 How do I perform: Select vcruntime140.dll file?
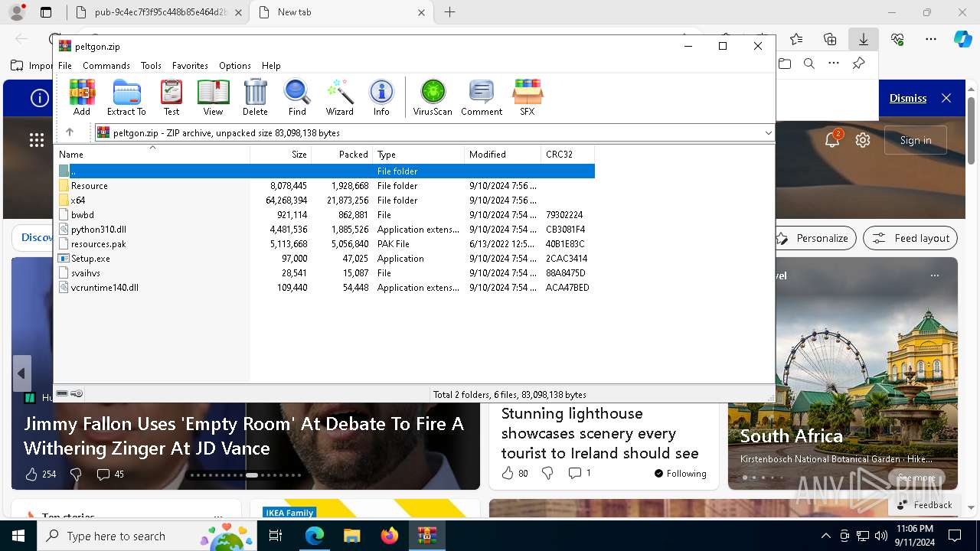(325, 288)
